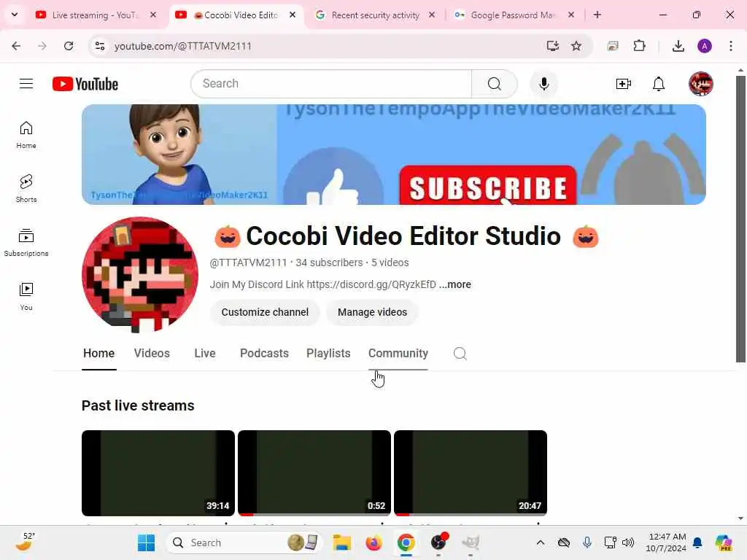Click the Past live streams heading

[x=138, y=405]
